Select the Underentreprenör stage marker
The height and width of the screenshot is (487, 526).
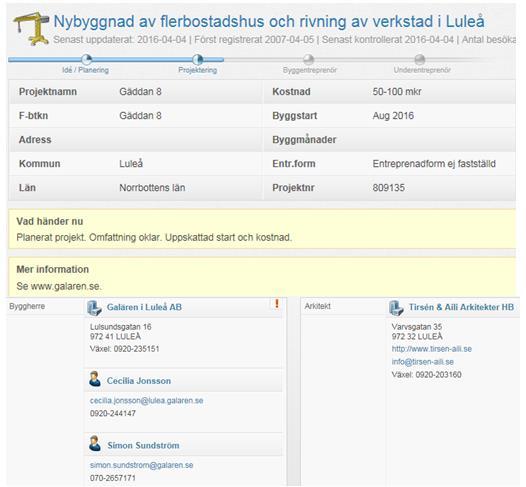tap(420, 60)
